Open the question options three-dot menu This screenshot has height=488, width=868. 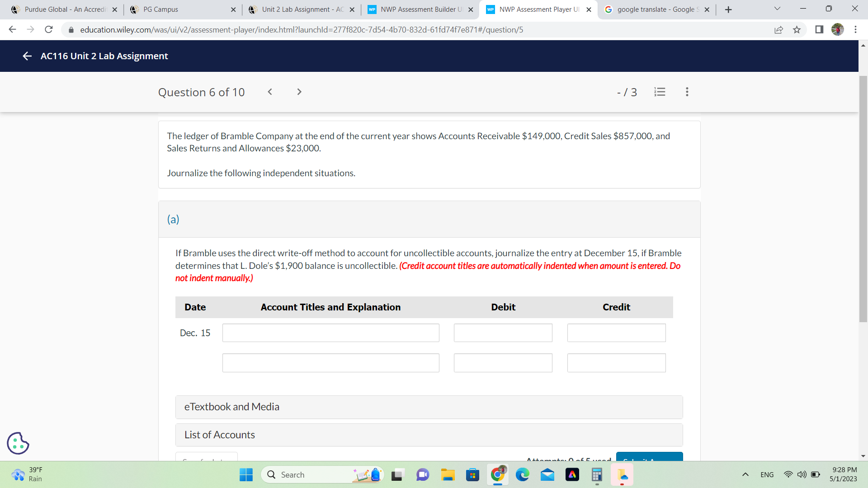687,92
